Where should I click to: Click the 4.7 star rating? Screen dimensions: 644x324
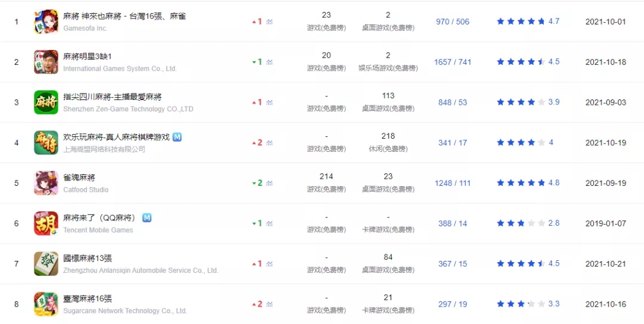[x=528, y=21]
